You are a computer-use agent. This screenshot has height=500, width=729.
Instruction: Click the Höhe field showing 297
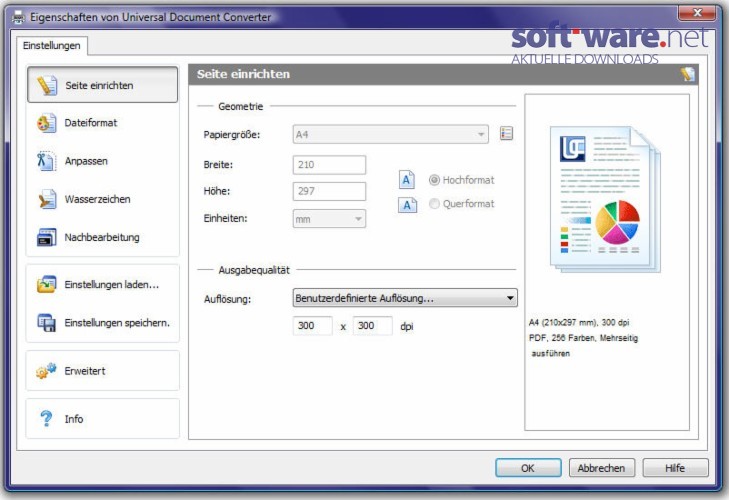tap(329, 191)
